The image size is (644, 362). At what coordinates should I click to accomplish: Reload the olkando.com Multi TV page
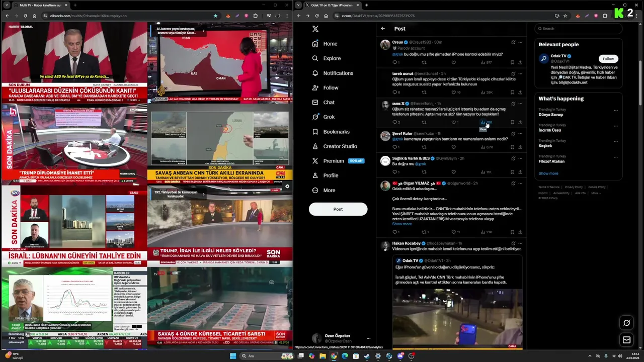[x=25, y=16]
